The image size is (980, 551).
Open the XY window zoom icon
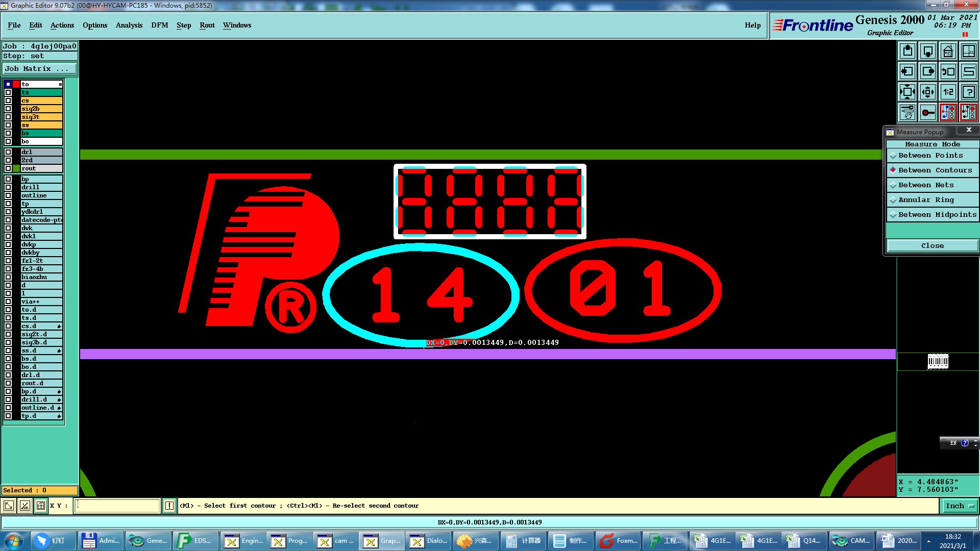pos(969,51)
